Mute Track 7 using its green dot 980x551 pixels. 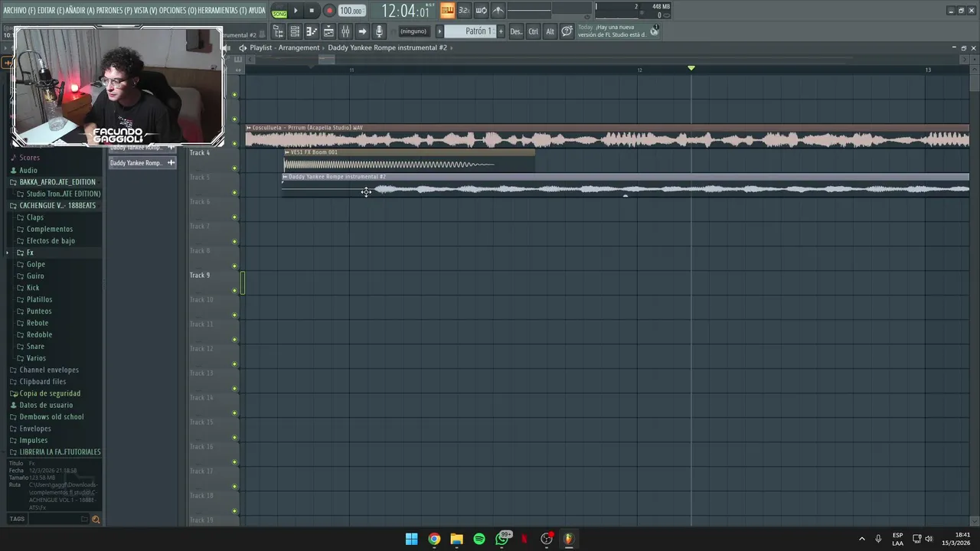pyautogui.click(x=234, y=242)
